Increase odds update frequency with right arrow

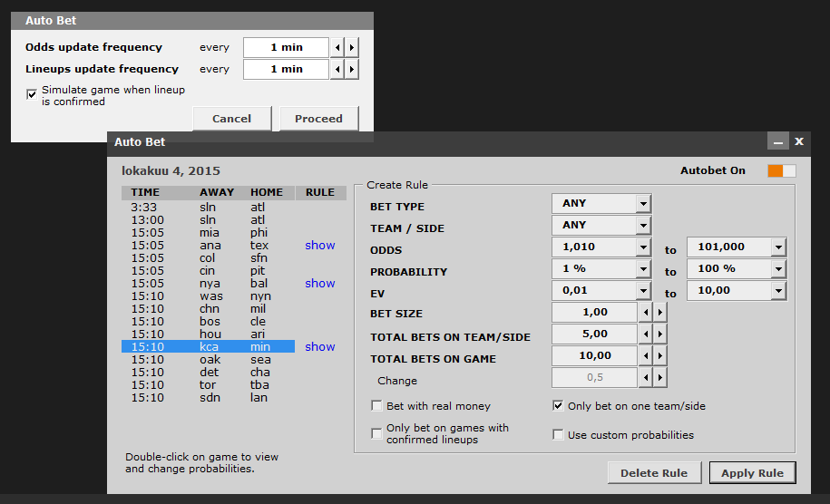352,47
